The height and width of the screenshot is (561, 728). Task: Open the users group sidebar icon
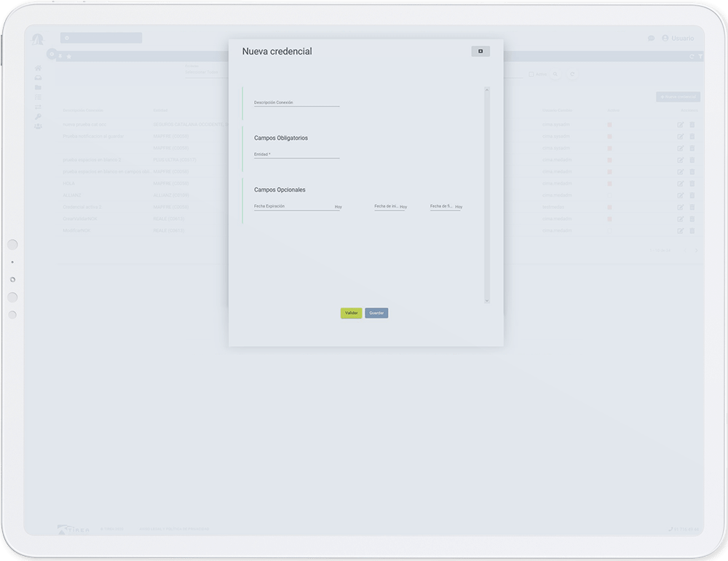[38, 127]
